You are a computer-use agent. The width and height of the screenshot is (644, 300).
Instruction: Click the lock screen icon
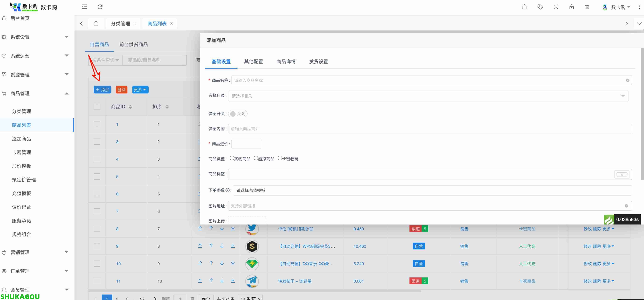[572, 7]
